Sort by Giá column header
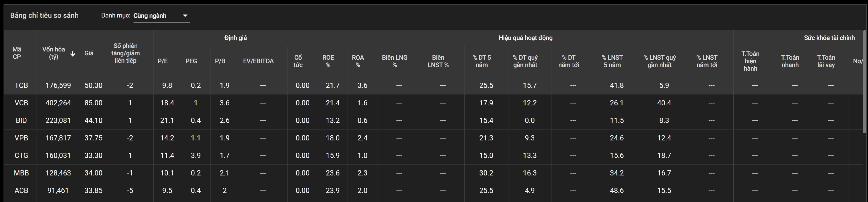 89,53
